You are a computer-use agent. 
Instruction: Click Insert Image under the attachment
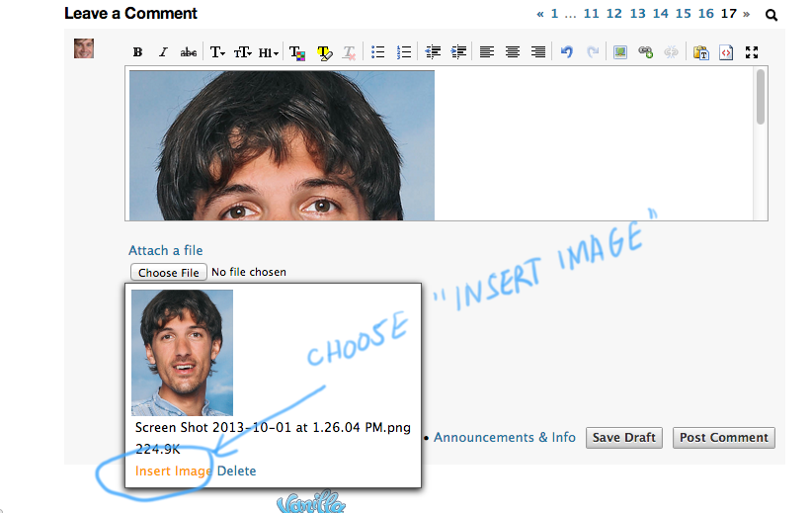pos(174,471)
